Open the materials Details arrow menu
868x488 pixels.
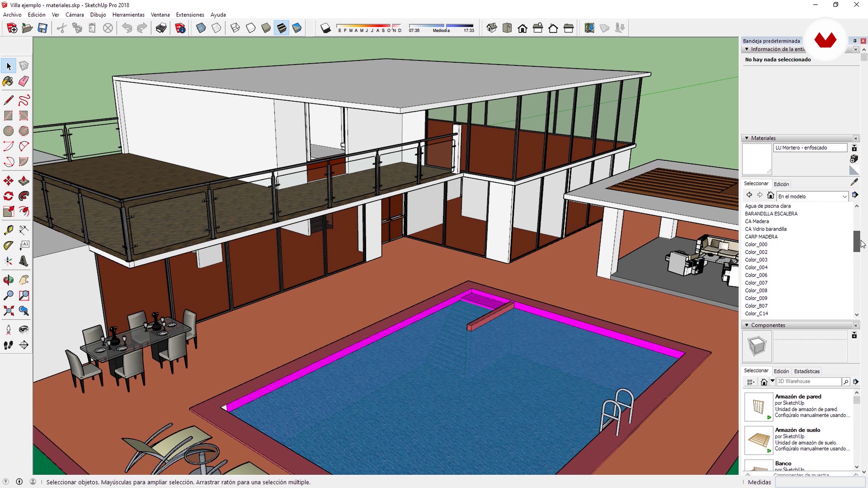coord(855,195)
